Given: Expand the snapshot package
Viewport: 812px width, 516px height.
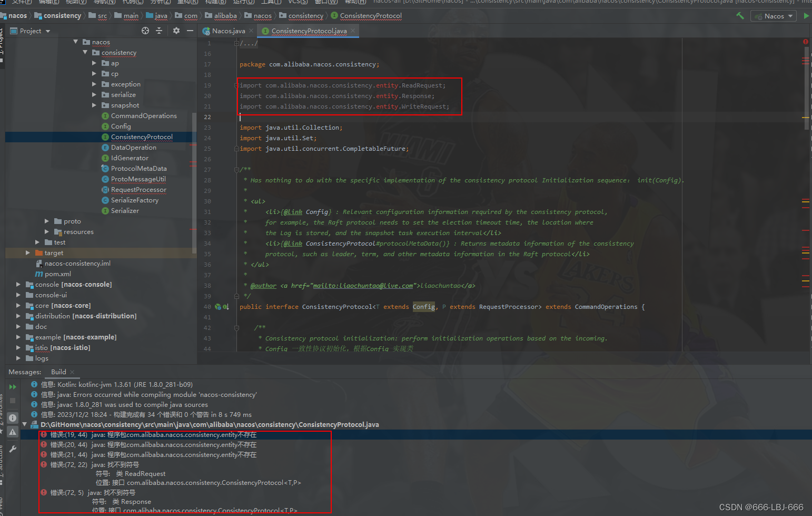Looking at the screenshot, I should tap(95, 105).
